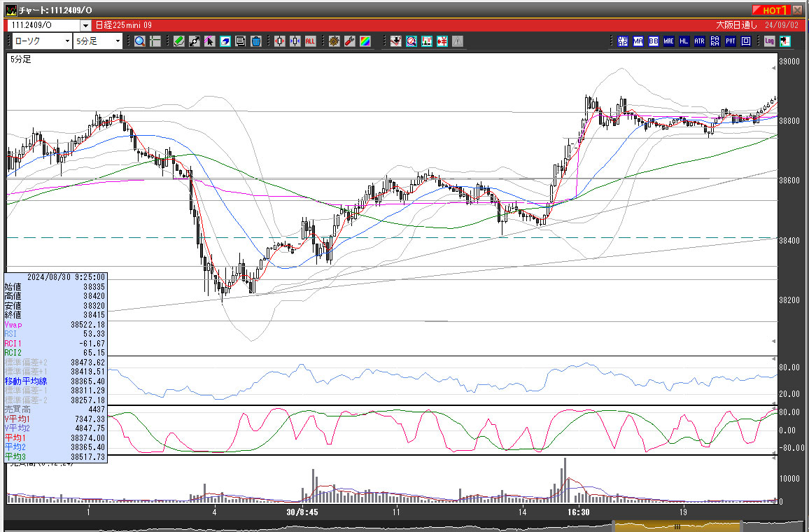Click the 平均3 row in info panel
The height and width of the screenshot is (532, 809).
point(55,456)
